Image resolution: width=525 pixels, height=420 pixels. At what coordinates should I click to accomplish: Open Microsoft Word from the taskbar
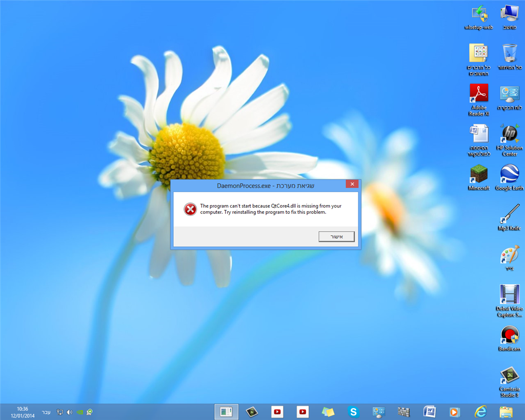click(429, 412)
